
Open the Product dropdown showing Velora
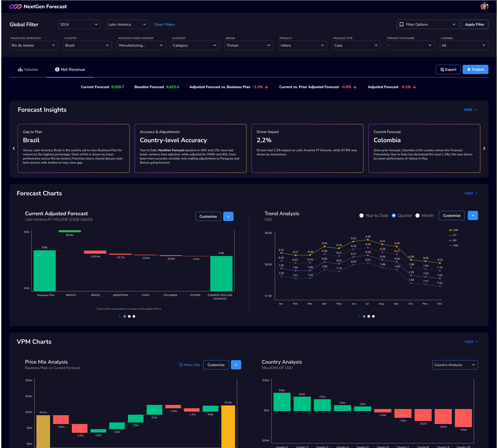tap(303, 45)
